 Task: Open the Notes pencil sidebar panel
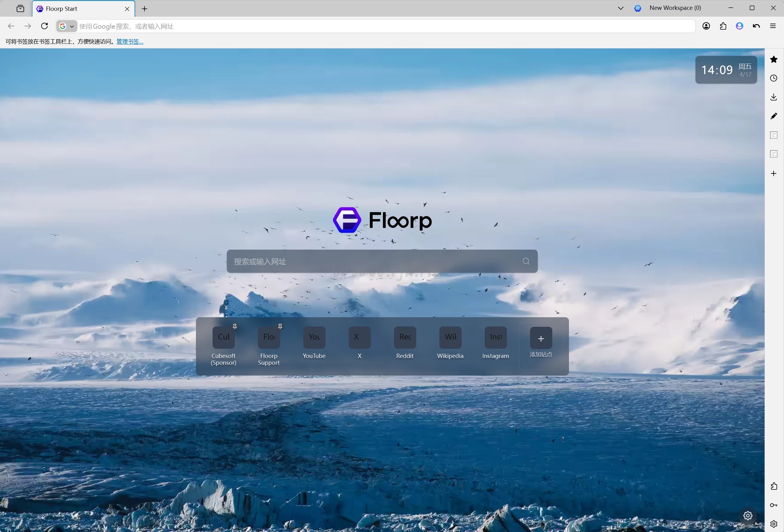(x=774, y=116)
